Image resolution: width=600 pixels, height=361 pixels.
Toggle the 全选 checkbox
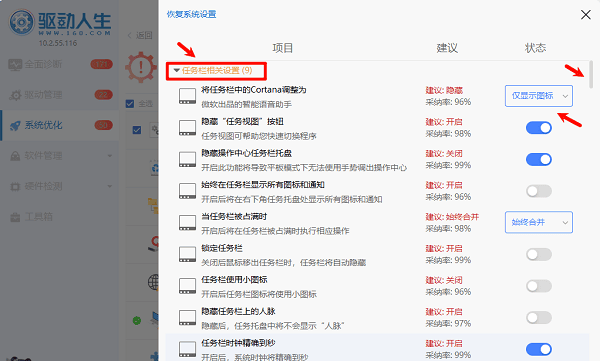[130, 103]
